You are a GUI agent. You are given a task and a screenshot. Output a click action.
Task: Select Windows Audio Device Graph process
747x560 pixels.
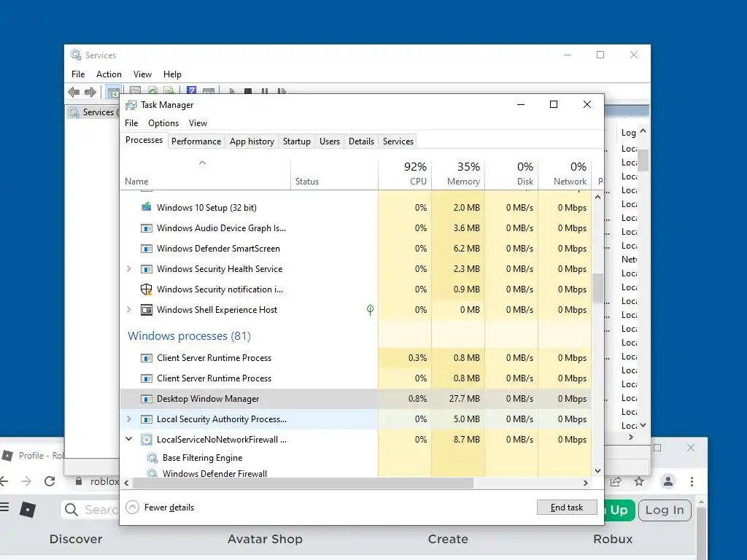[x=356, y=228]
